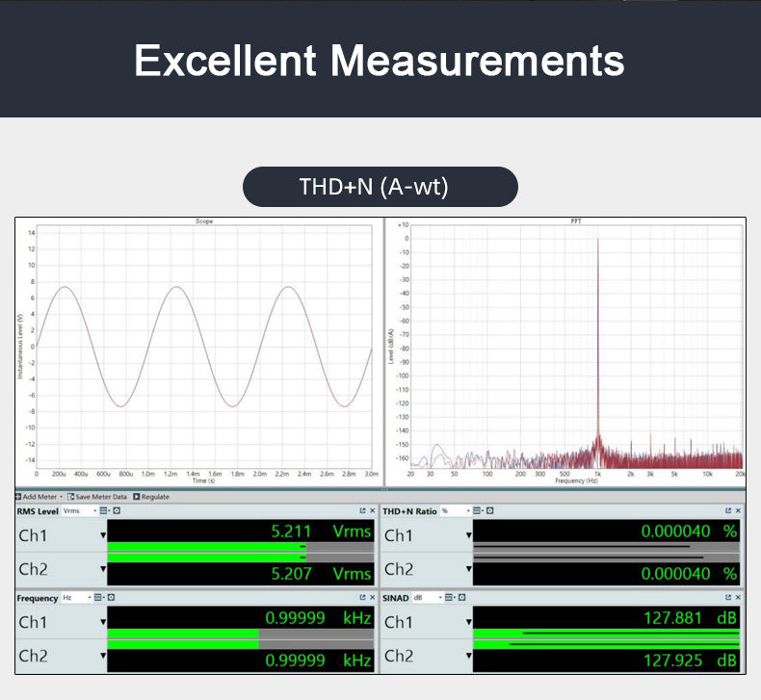Close the SINAD meter panel
Screen dimensions: 761x700
click(738, 598)
